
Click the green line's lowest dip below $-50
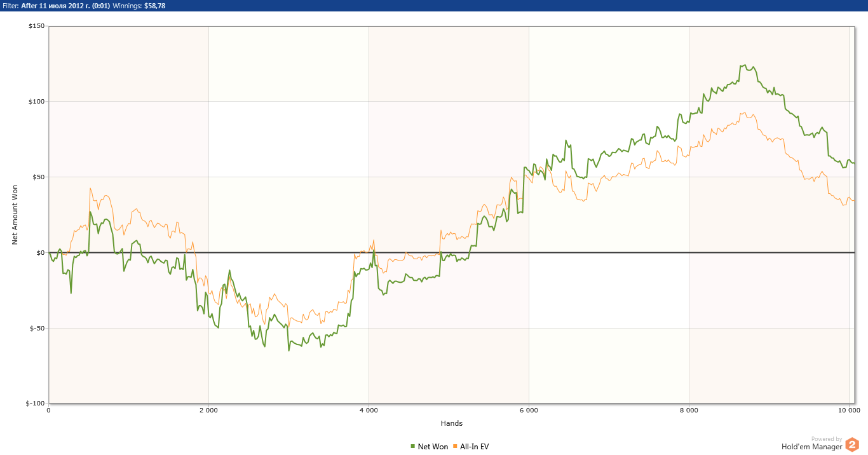tap(288, 350)
